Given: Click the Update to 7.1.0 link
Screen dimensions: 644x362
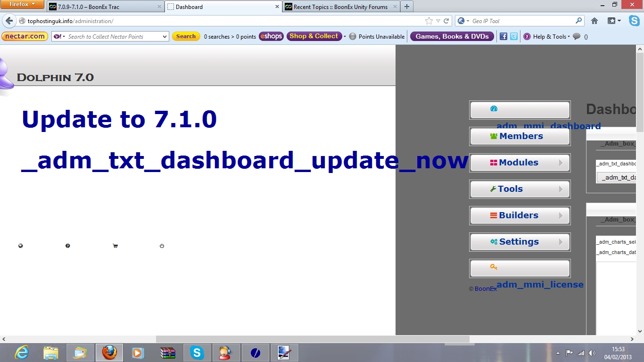Looking at the screenshot, I should [119, 119].
